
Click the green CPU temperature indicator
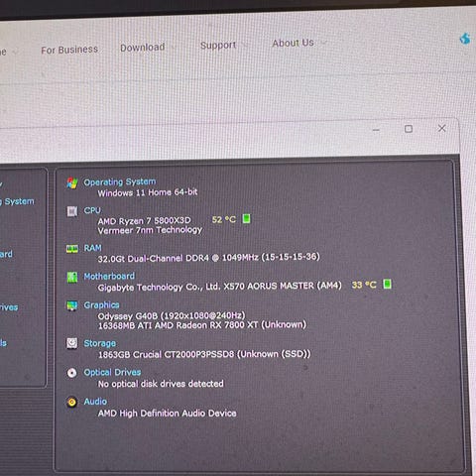pos(246,218)
